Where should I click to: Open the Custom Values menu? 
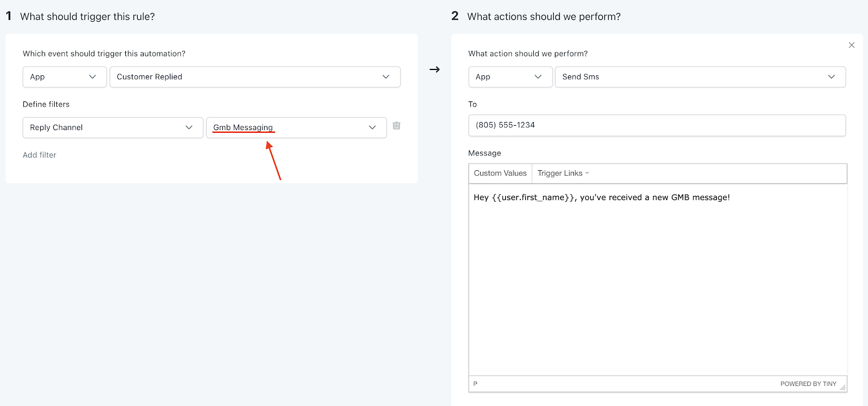point(500,173)
